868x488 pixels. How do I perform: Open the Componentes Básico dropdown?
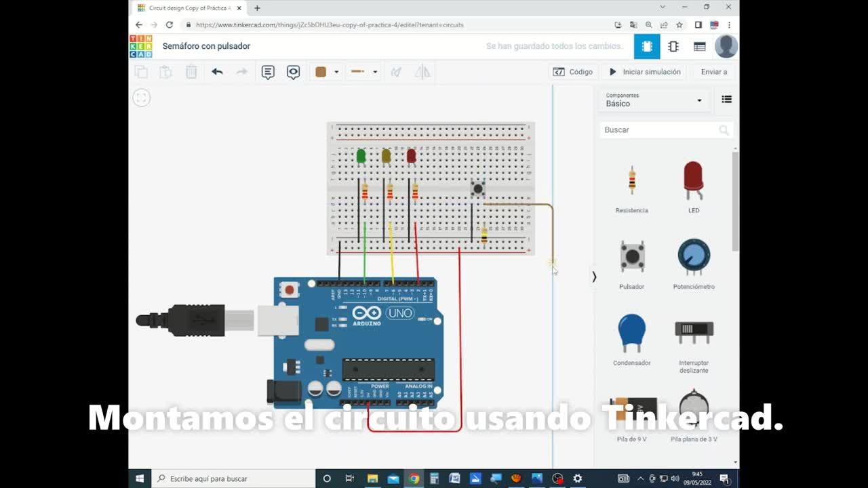pyautogui.click(x=654, y=100)
